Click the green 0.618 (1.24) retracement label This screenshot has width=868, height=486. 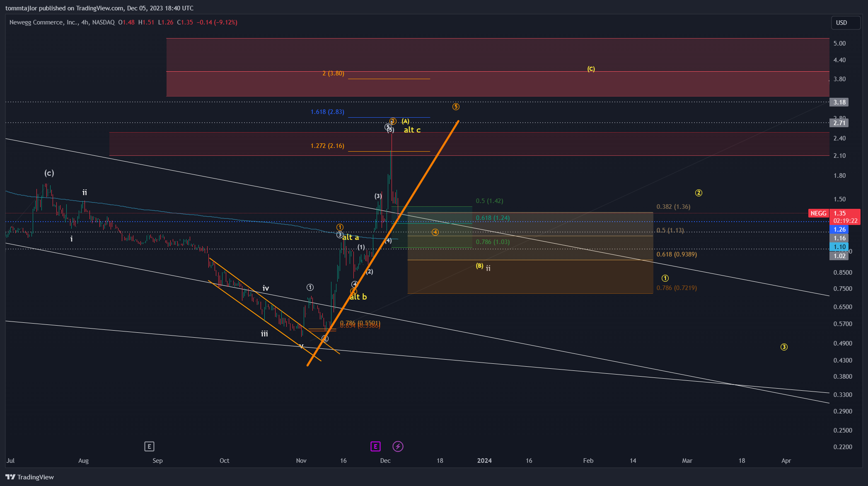point(493,218)
